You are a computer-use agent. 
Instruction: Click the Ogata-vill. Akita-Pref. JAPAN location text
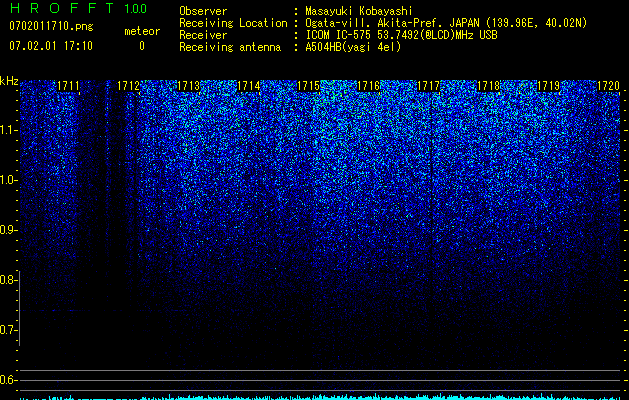[446, 23]
